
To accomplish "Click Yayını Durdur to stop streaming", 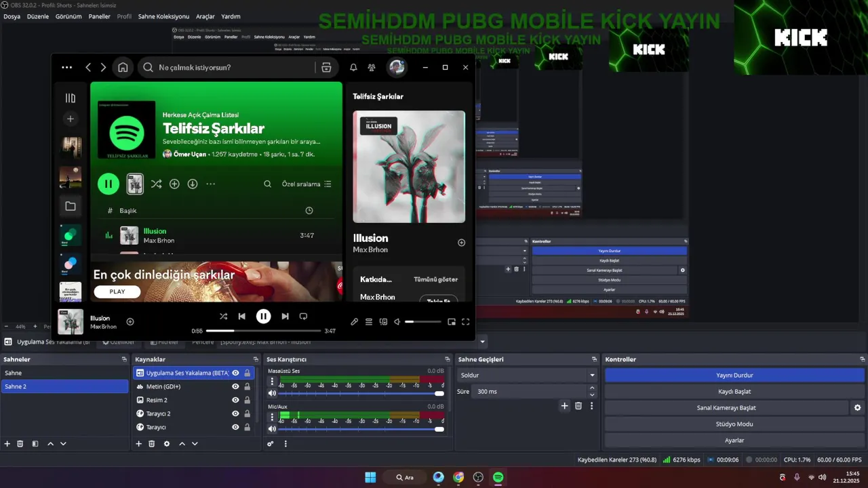I will (x=734, y=375).
